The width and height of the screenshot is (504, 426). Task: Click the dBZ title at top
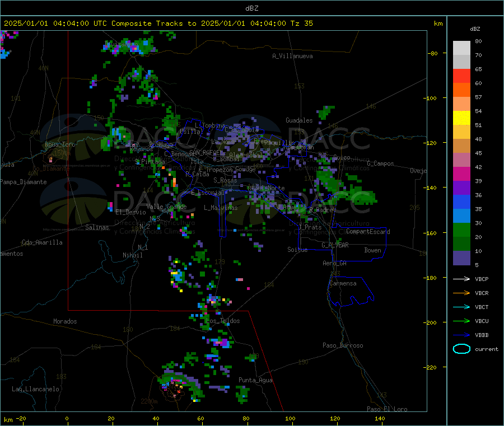tap(251, 8)
